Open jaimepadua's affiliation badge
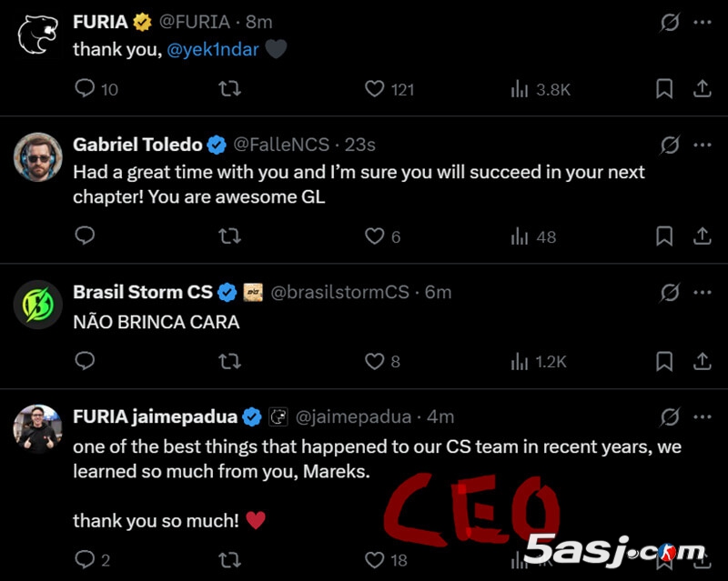 [x=278, y=417]
